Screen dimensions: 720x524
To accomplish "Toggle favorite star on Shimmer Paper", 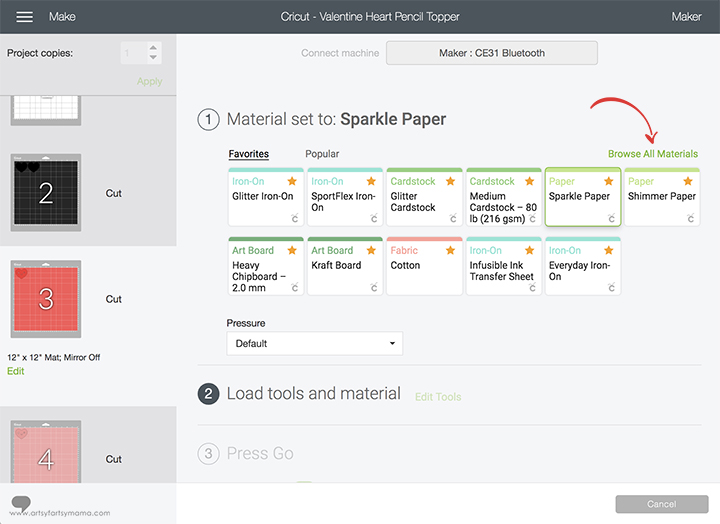I will 688,181.
